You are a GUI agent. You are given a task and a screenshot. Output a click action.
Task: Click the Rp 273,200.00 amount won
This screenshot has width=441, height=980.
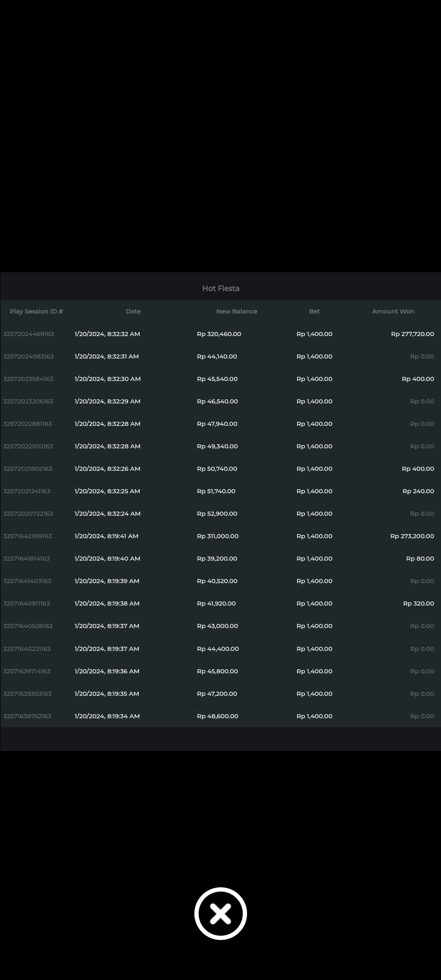click(x=412, y=536)
